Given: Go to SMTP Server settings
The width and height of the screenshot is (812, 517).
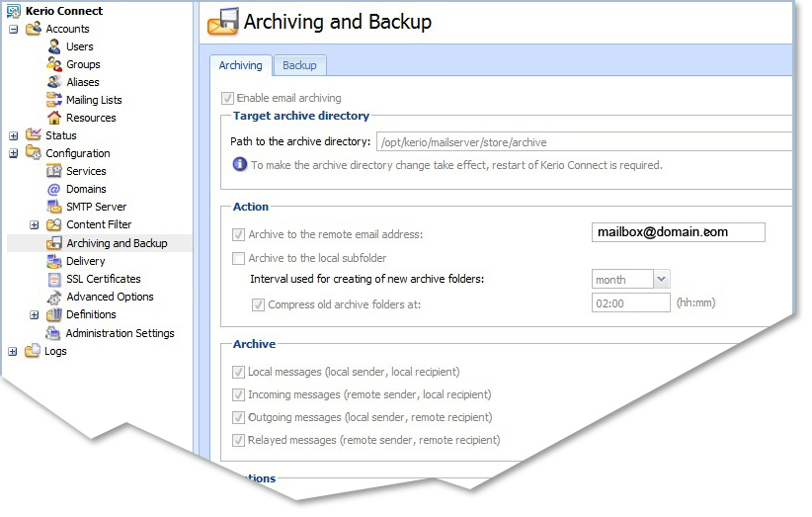Looking at the screenshot, I should [97, 207].
